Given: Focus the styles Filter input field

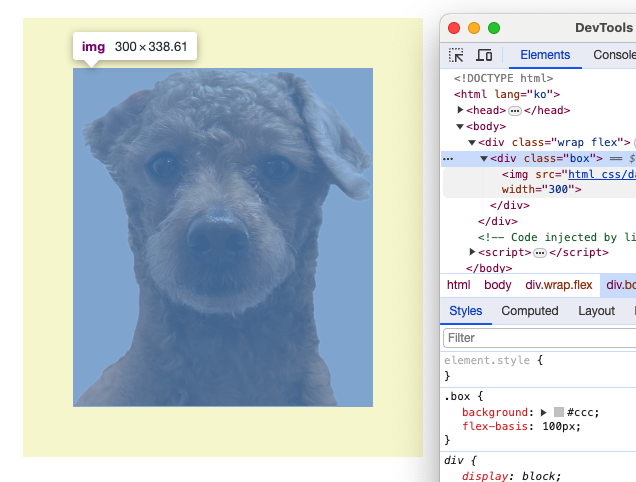Looking at the screenshot, I should tap(539, 338).
